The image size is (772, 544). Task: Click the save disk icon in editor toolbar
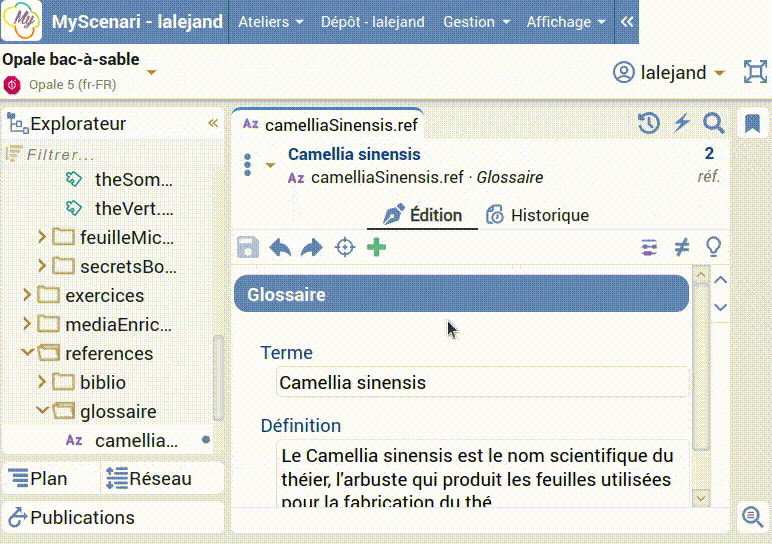click(248, 247)
